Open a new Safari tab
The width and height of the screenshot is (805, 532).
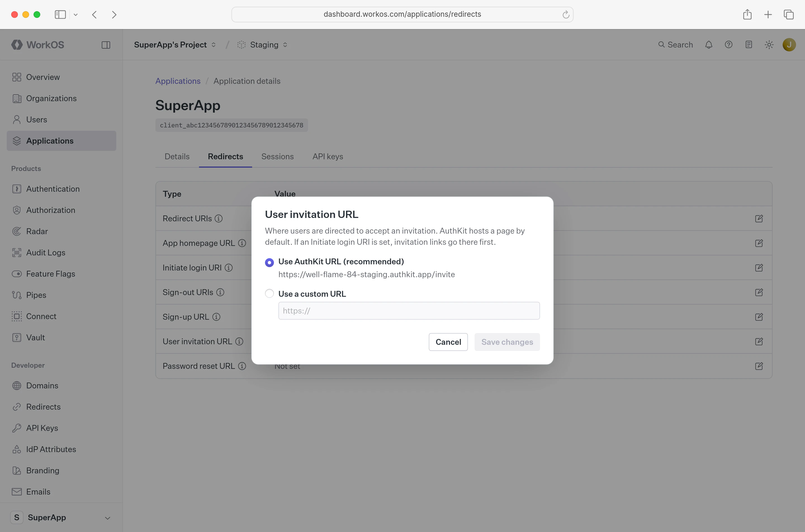point(768,15)
